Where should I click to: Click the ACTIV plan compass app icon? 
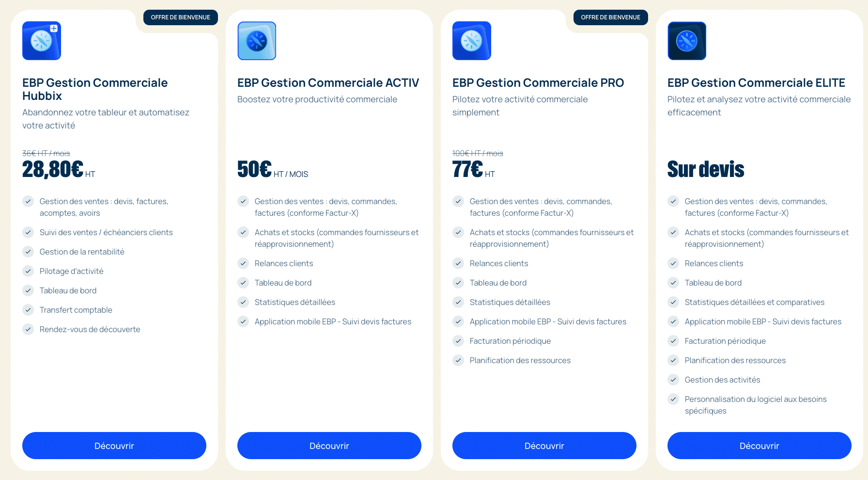click(256, 41)
